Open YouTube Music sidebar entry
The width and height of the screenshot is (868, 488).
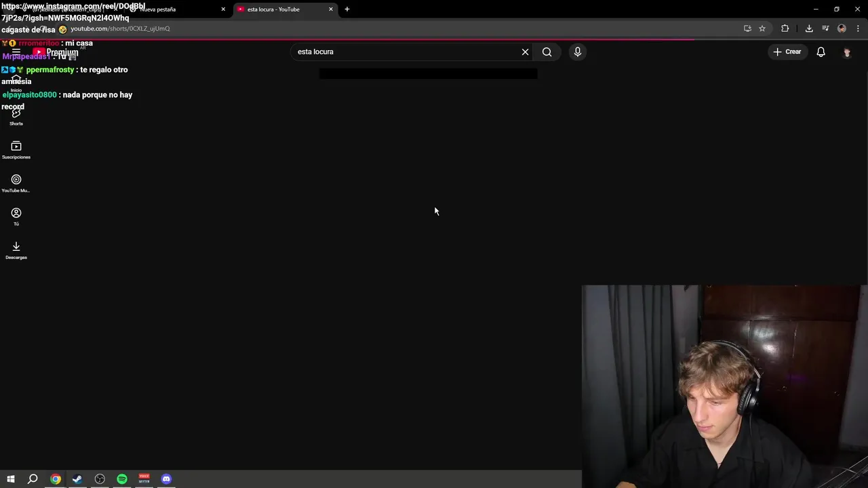point(16,183)
